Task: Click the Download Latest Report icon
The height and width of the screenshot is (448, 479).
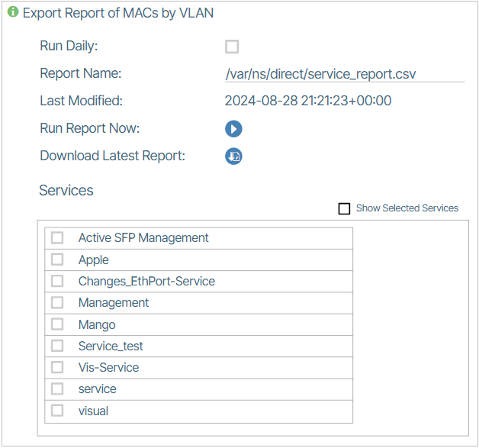Action: coord(233,156)
